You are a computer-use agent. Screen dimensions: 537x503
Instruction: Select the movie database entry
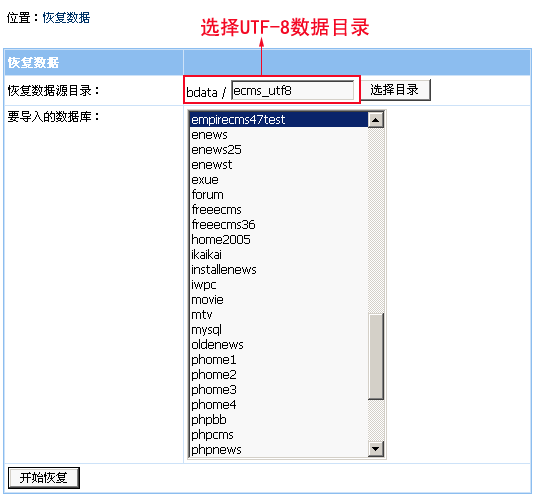(x=279, y=300)
